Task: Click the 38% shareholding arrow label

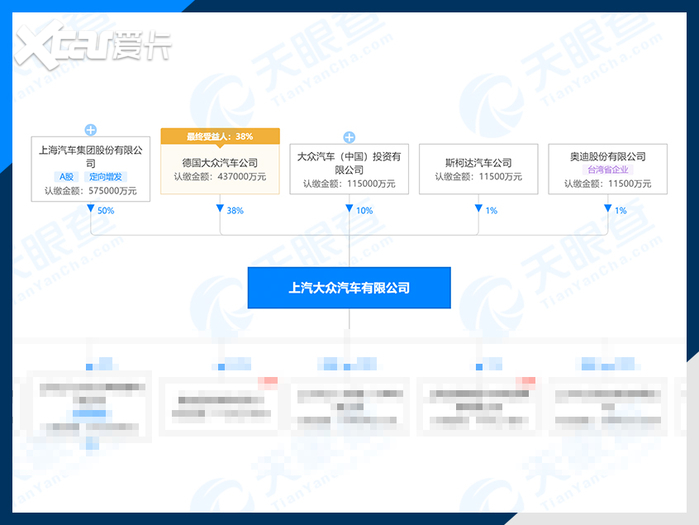Action: (x=235, y=210)
